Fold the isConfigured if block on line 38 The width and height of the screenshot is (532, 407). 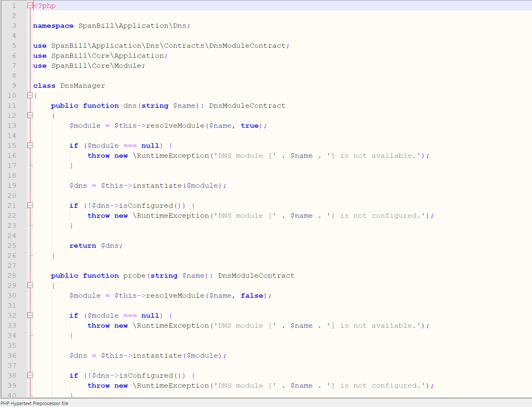tap(30, 375)
